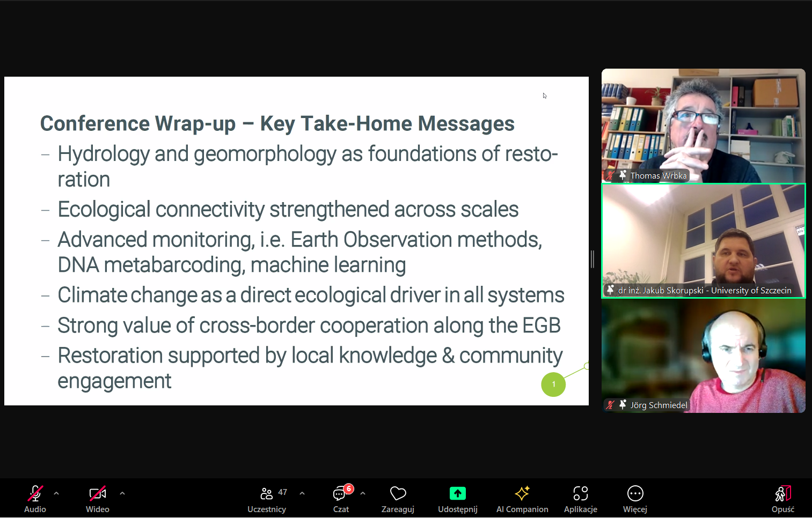Unmute microphone with the Audio button
This screenshot has width=812, height=518.
pyautogui.click(x=35, y=493)
